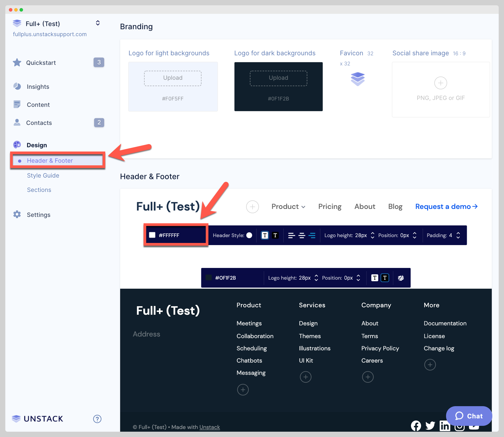Open the site switcher next to Full+ (Test)

tap(98, 23)
